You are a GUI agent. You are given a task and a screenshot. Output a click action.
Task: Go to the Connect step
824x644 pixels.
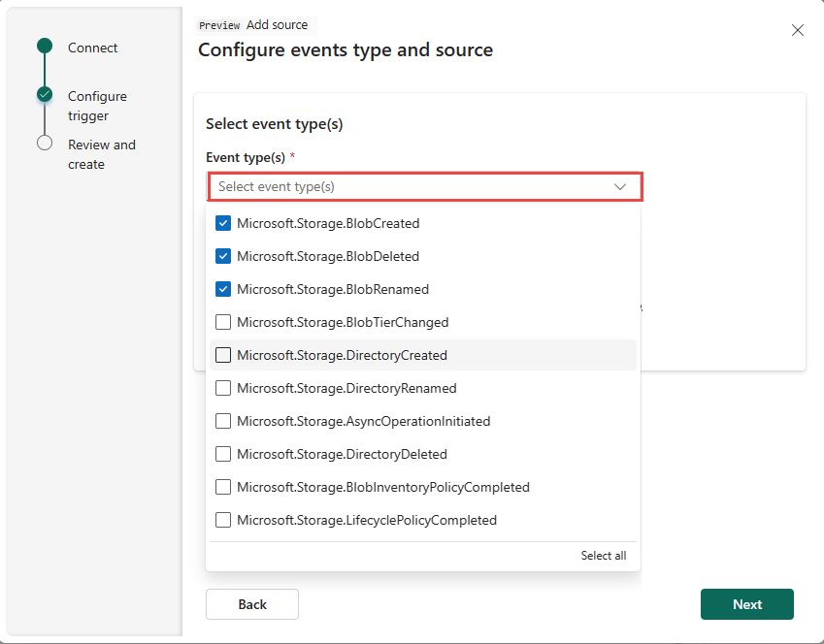(x=92, y=48)
